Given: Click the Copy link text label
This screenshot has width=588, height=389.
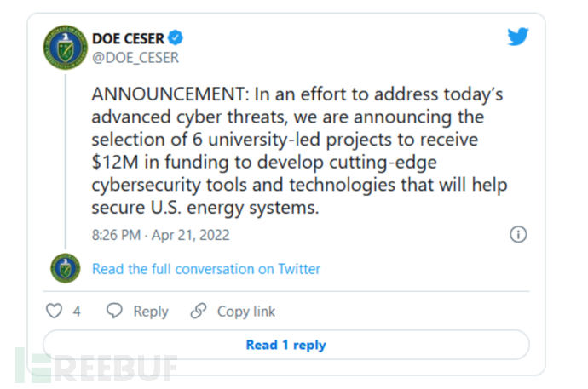Looking at the screenshot, I should tap(246, 312).
